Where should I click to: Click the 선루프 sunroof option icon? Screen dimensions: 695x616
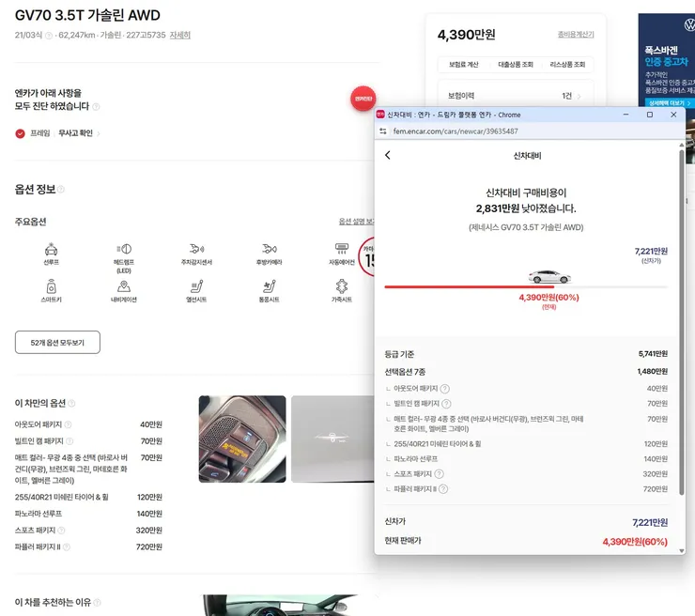click(51, 249)
